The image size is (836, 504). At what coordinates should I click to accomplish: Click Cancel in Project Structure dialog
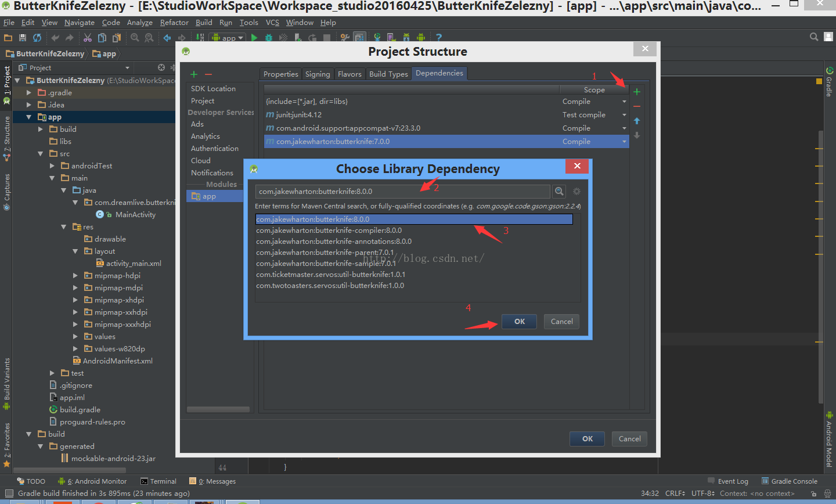629,438
